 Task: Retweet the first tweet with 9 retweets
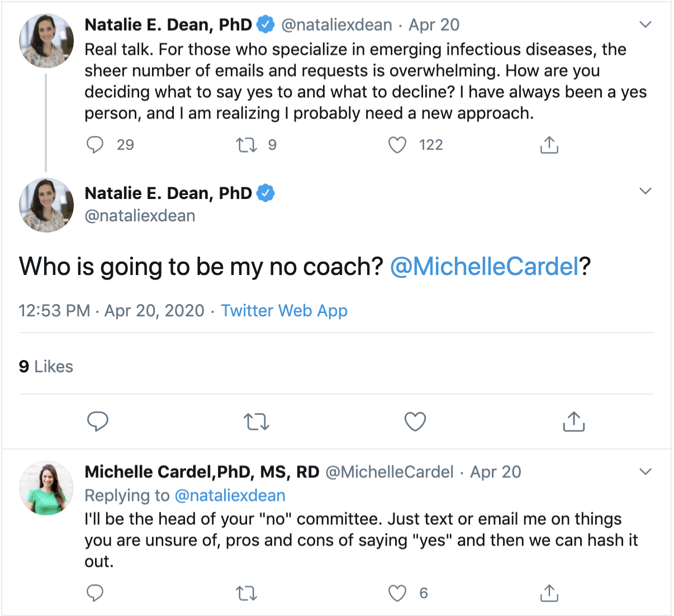click(x=246, y=145)
